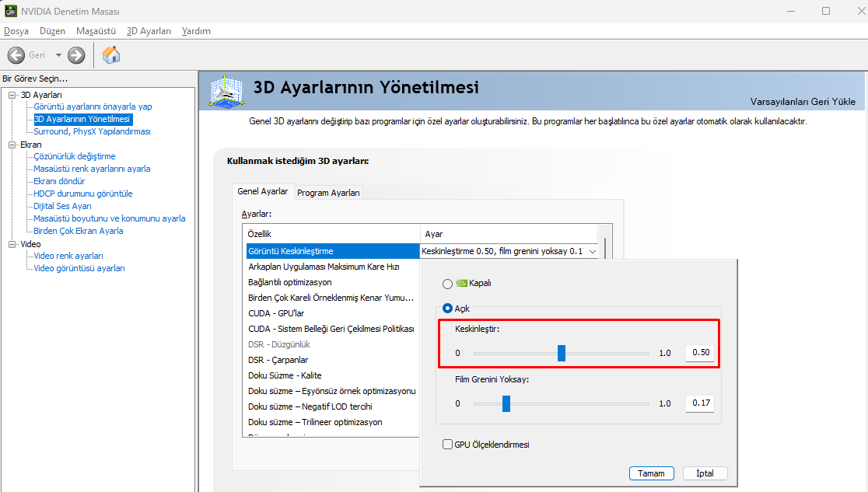Screen dimensions: 868x492
Task: Click the Keskinleştir slider handle
Action: (x=562, y=353)
